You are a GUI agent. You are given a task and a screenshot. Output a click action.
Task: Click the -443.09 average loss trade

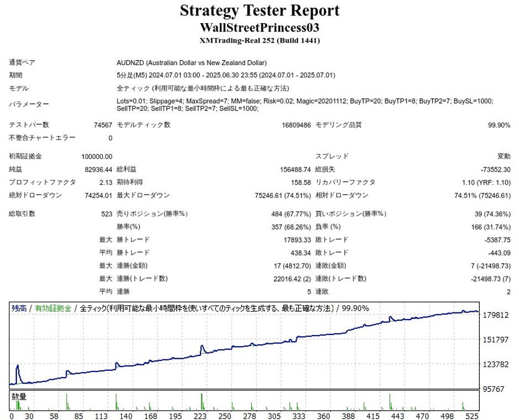(499, 253)
